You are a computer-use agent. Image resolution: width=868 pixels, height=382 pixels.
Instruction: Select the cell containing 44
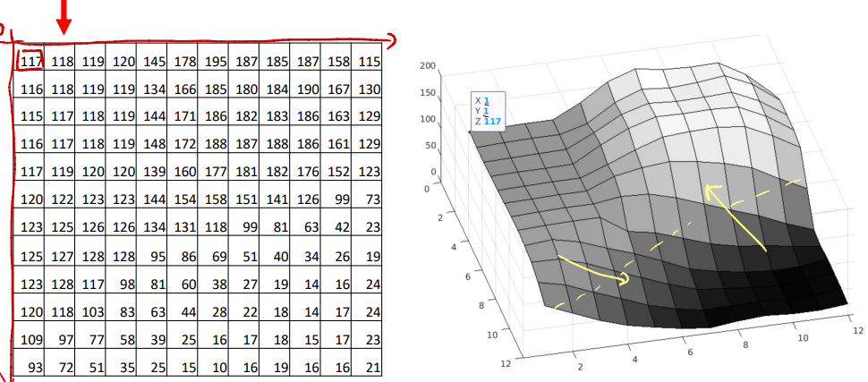click(x=183, y=306)
